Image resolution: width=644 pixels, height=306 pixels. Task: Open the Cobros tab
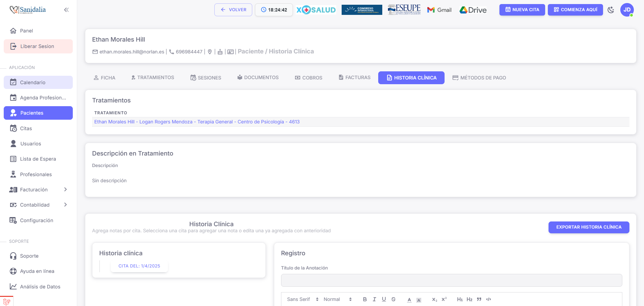pos(308,78)
